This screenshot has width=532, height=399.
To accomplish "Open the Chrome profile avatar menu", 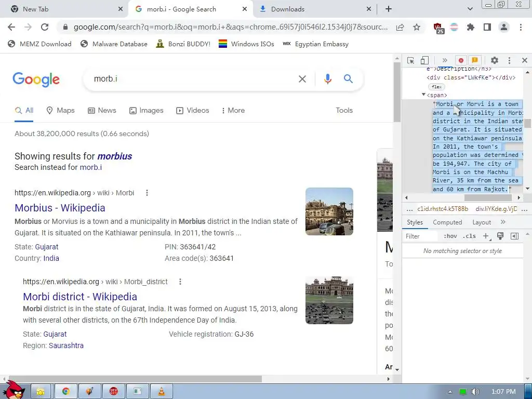I will point(504,27).
